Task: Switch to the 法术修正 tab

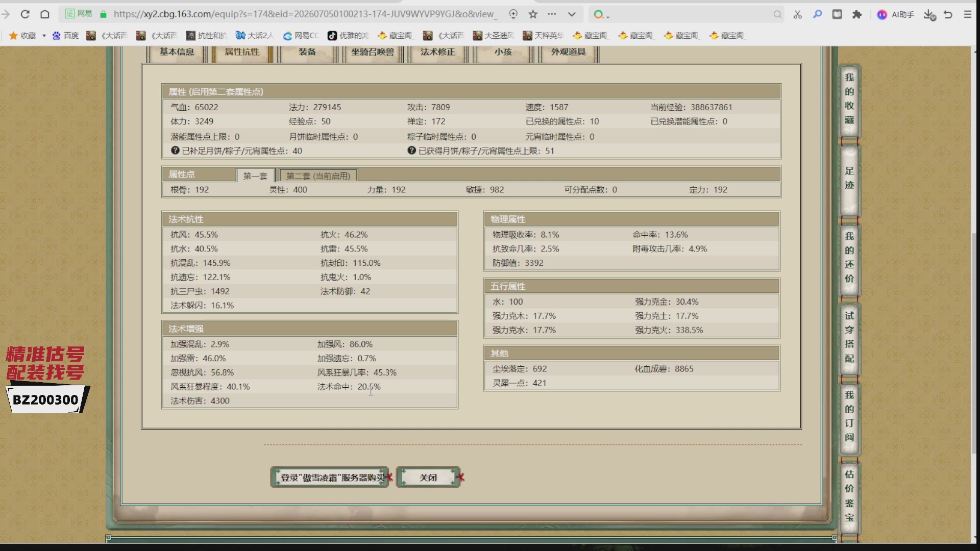Action: pos(437,52)
